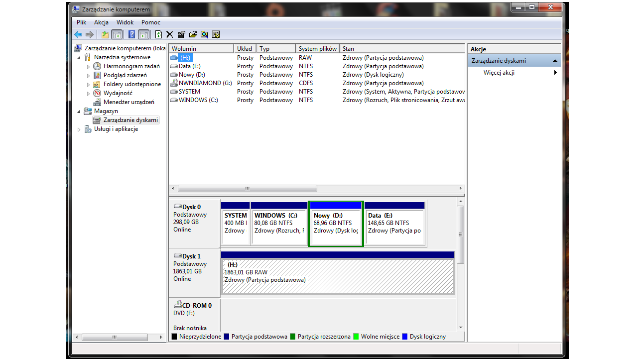Viewport: 644px width, 359px height.
Task: Select the SYSTEM 400 MB partition block
Action: (236, 224)
